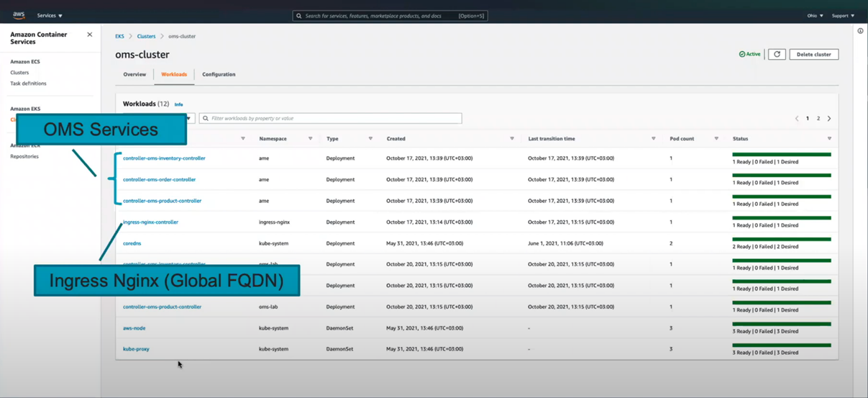Open the Clusters breadcrumb link
Screen dimensions: 868x398
click(146, 36)
